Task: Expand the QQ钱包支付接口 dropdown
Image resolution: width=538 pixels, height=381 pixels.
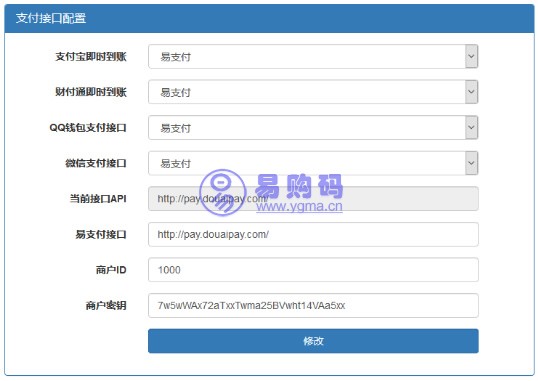Action: click(x=313, y=128)
